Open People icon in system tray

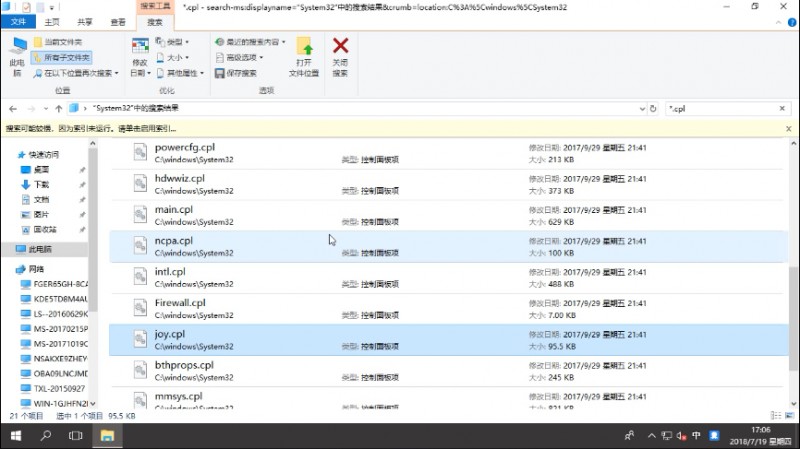point(630,435)
